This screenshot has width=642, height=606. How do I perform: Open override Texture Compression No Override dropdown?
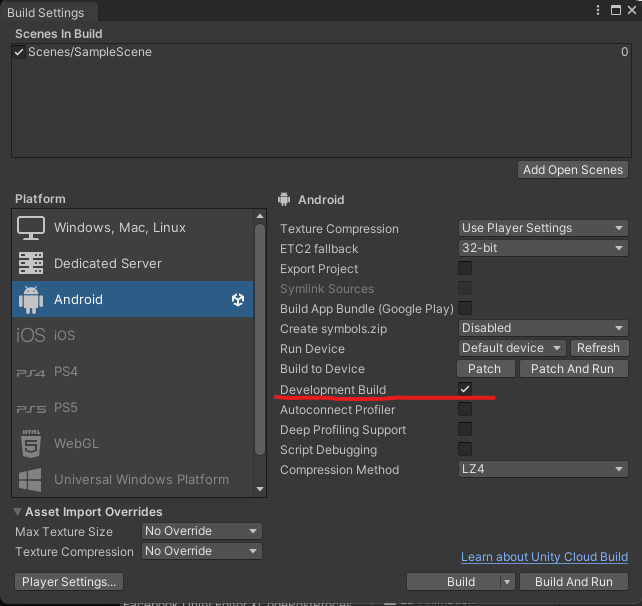point(202,551)
